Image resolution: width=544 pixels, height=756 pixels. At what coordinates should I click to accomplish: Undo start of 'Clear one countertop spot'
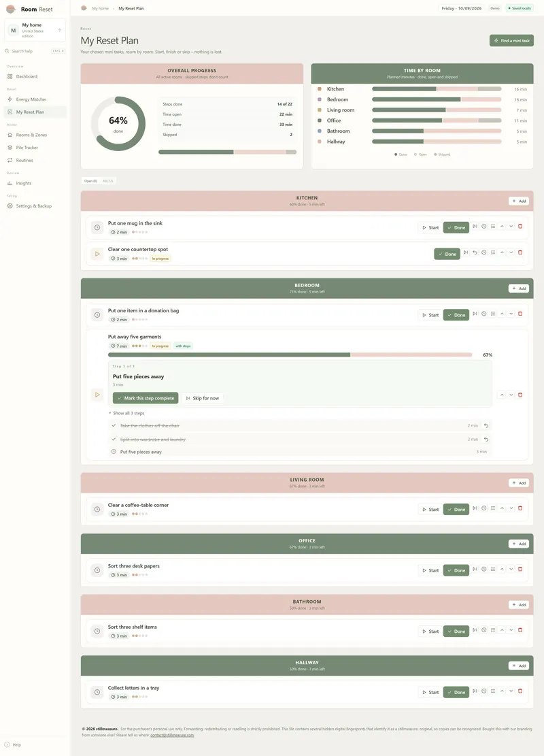click(475, 252)
